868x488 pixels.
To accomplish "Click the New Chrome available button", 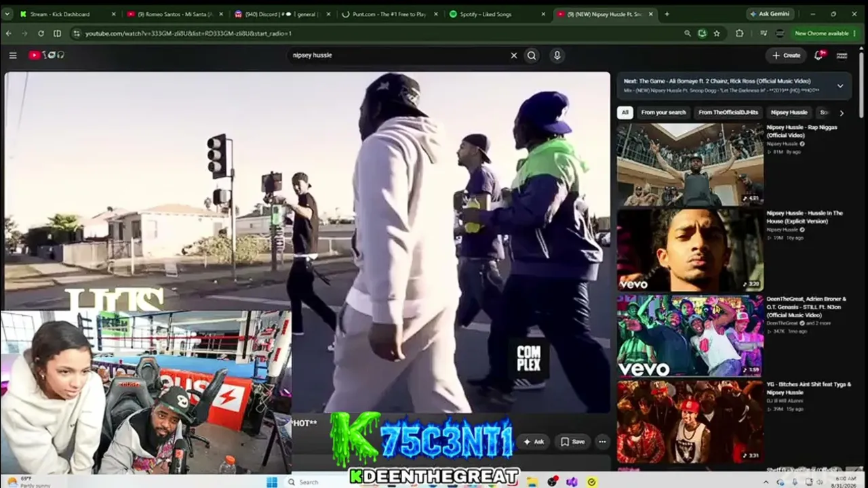I will pos(821,33).
